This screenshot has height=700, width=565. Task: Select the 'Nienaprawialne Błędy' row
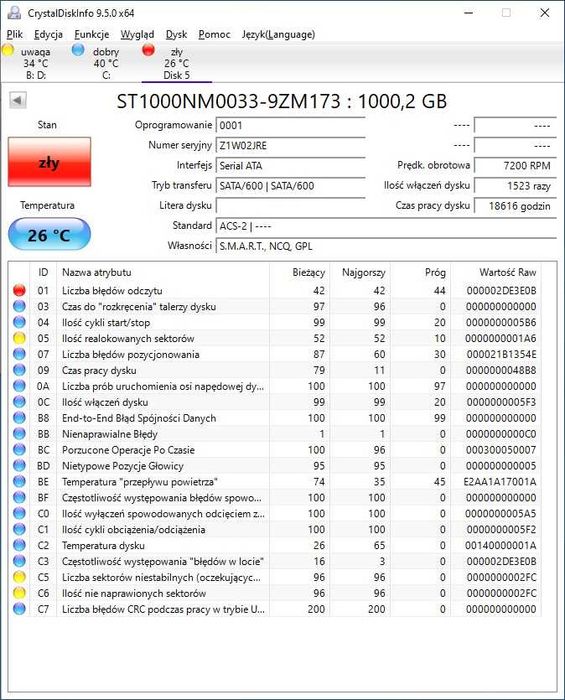276,434
